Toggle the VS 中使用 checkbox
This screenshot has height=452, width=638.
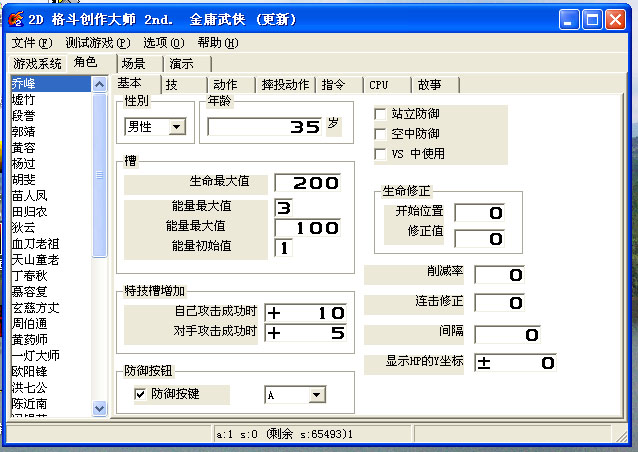380,154
